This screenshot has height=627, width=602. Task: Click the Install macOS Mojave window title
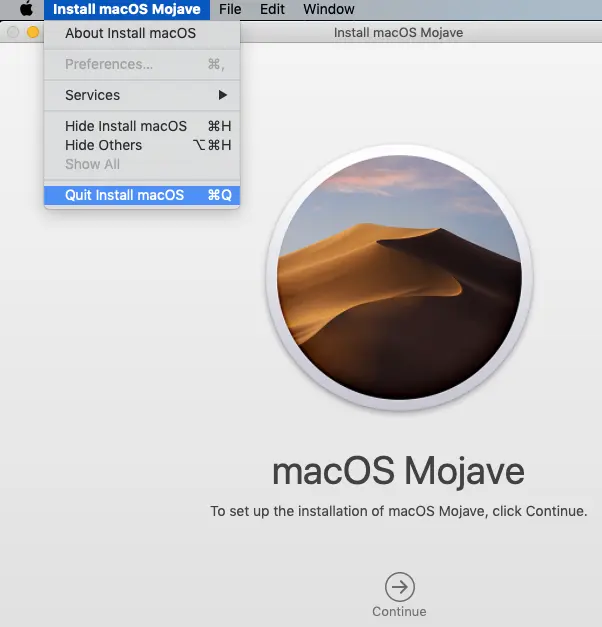pos(398,32)
